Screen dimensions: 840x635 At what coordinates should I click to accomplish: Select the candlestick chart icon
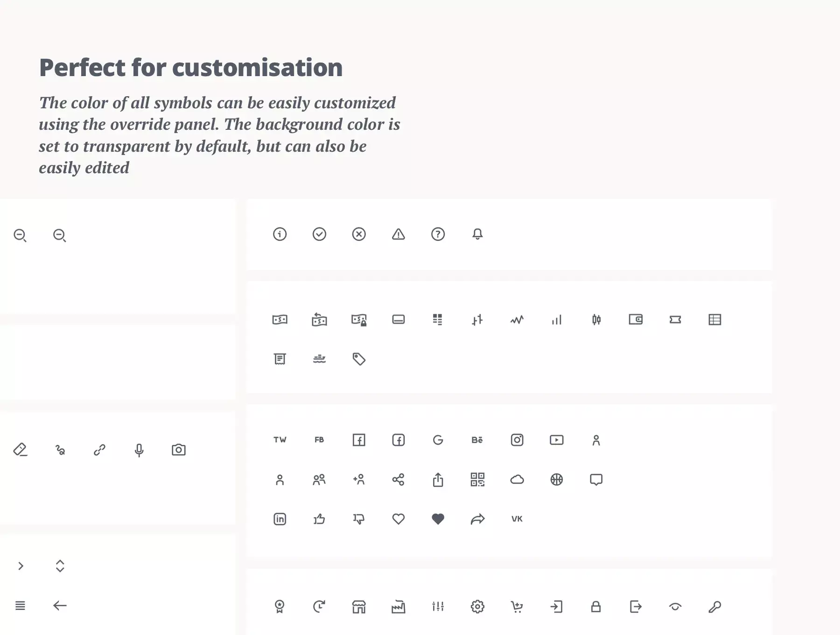[596, 319]
